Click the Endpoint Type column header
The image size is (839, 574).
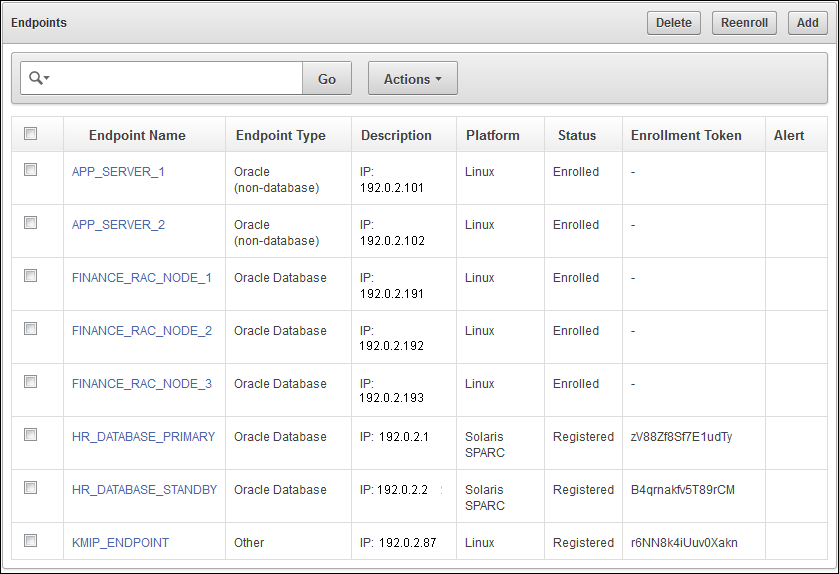pos(280,135)
